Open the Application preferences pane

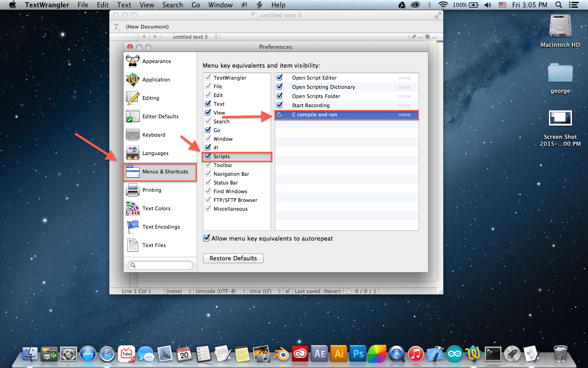[x=160, y=80]
